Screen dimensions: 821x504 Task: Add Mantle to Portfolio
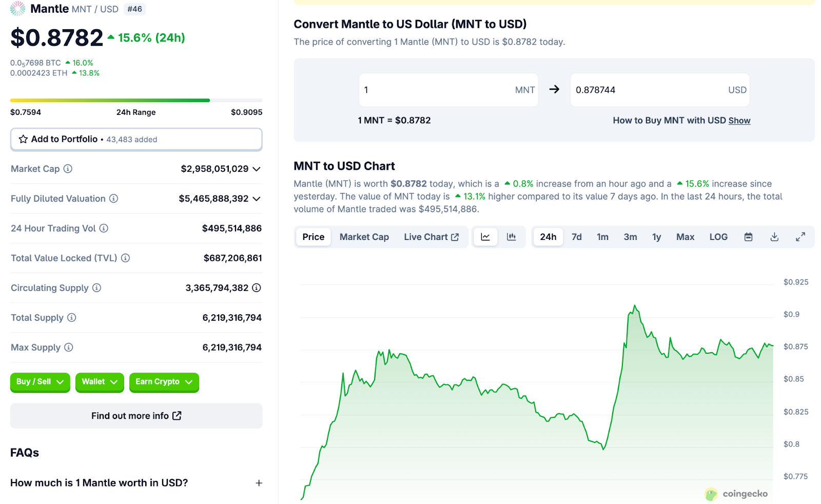click(136, 139)
